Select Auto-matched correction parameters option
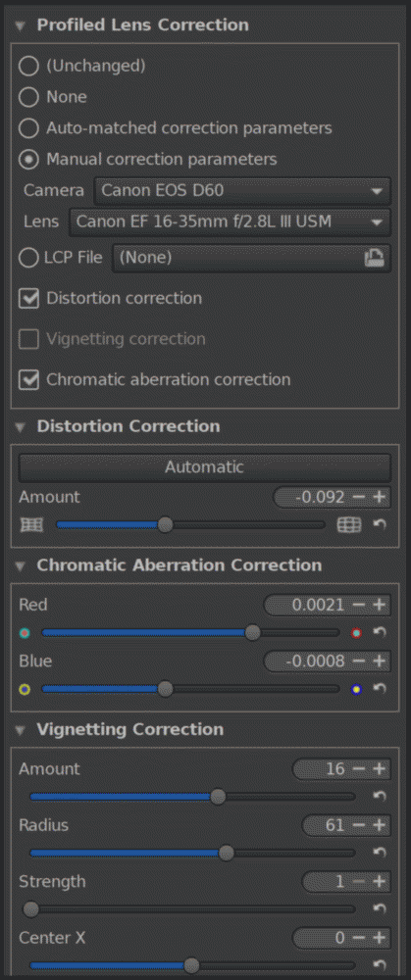411x980 pixels. click(x=28, y=128)
